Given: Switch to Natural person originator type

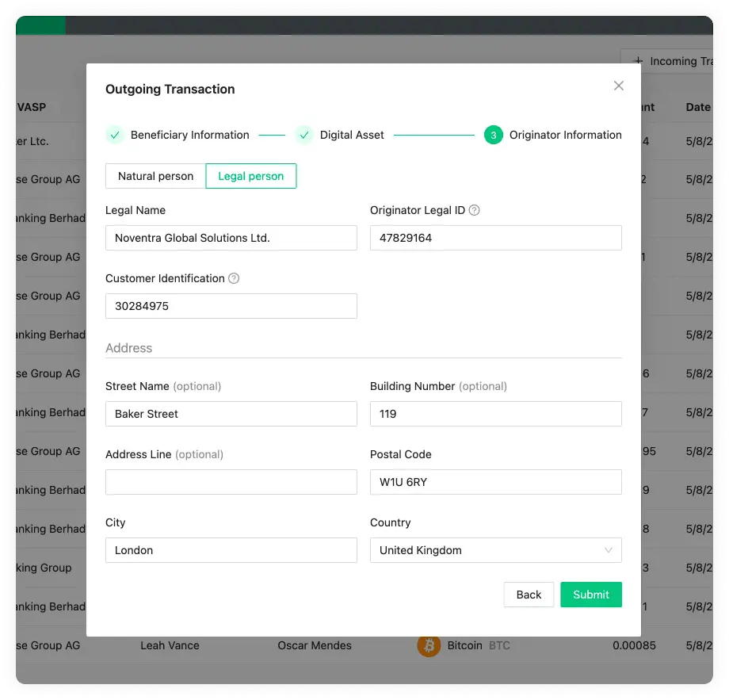Looking at the screenshot, I should pos(155,176).
